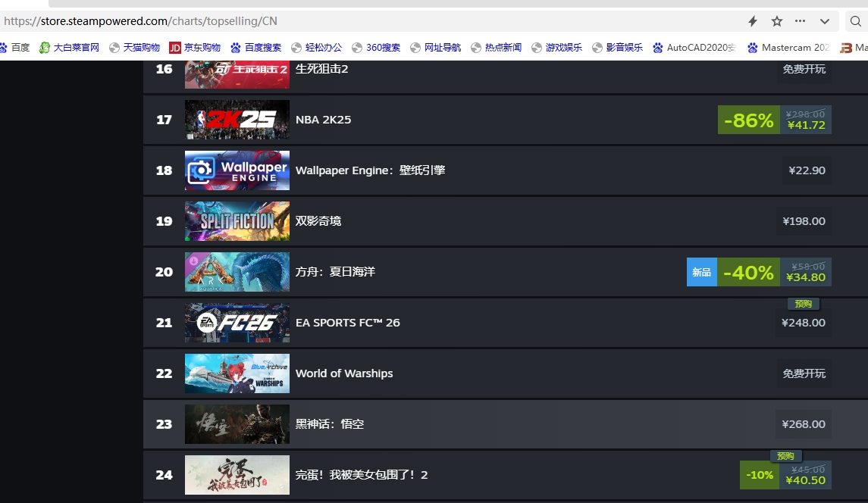Click the Wallpaper Engine：壁纸引擎 title
The image size is (868, 503).
click(371, 170)
